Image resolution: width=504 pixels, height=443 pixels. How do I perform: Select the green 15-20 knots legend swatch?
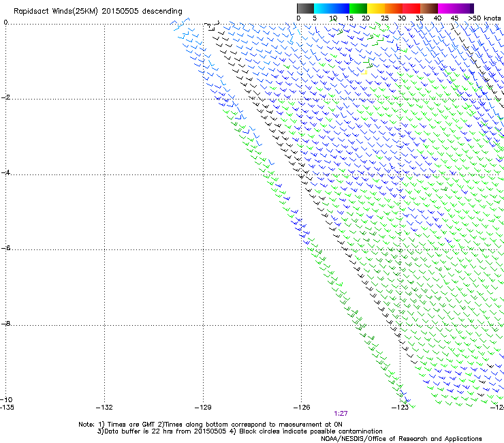(358, 8)
